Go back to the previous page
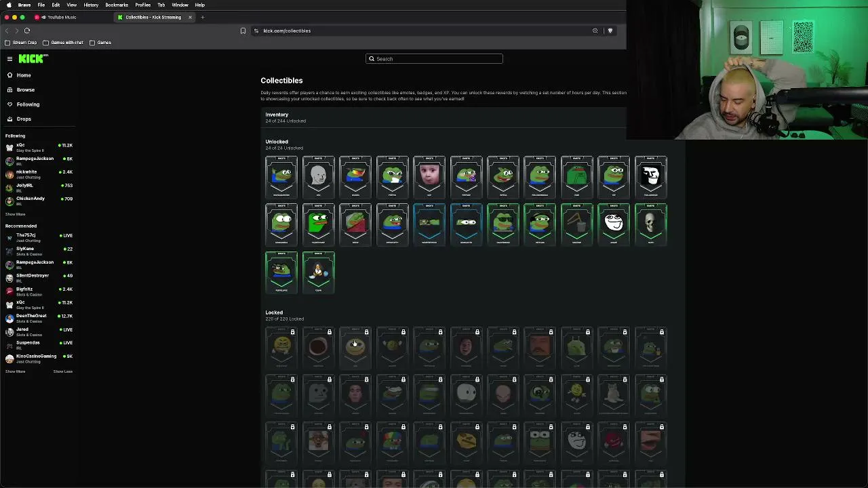 point(7,30)
